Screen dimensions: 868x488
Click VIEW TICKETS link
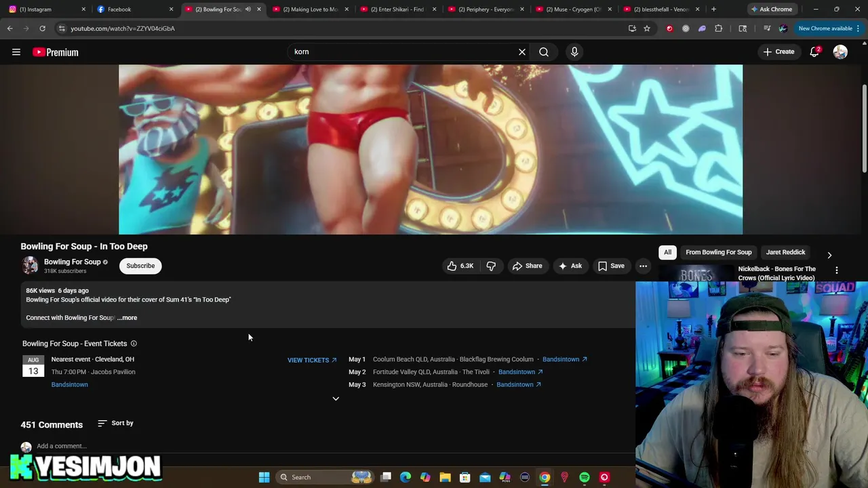312,360
